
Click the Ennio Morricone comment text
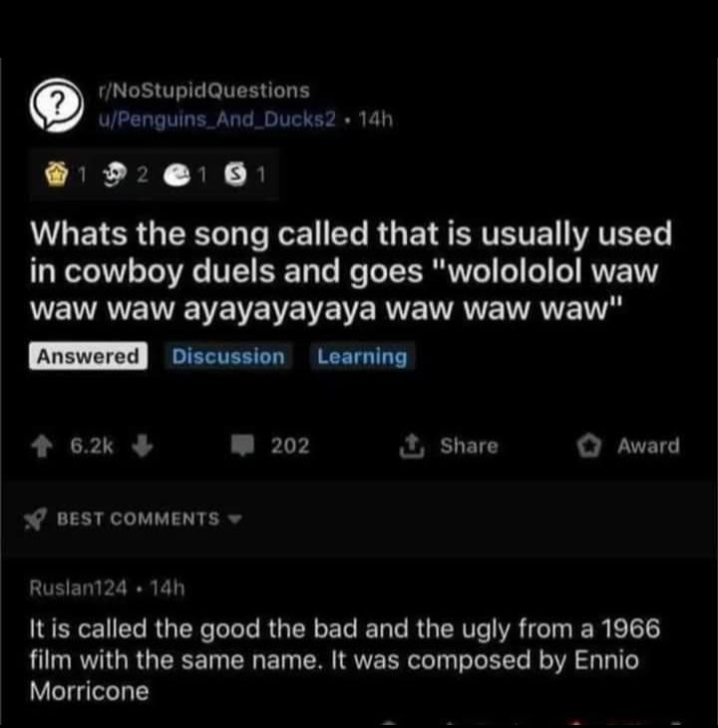point(339,660)
